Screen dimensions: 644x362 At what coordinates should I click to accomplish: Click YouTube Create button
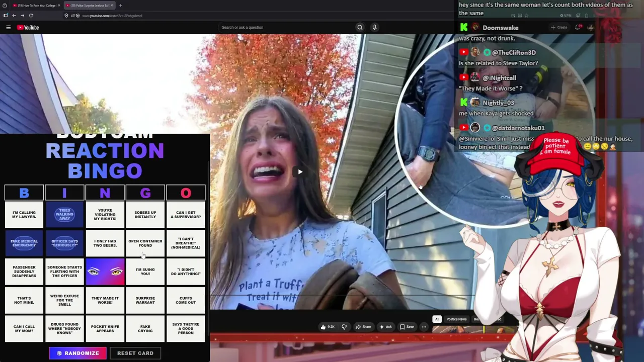click(x=559, y=27)
